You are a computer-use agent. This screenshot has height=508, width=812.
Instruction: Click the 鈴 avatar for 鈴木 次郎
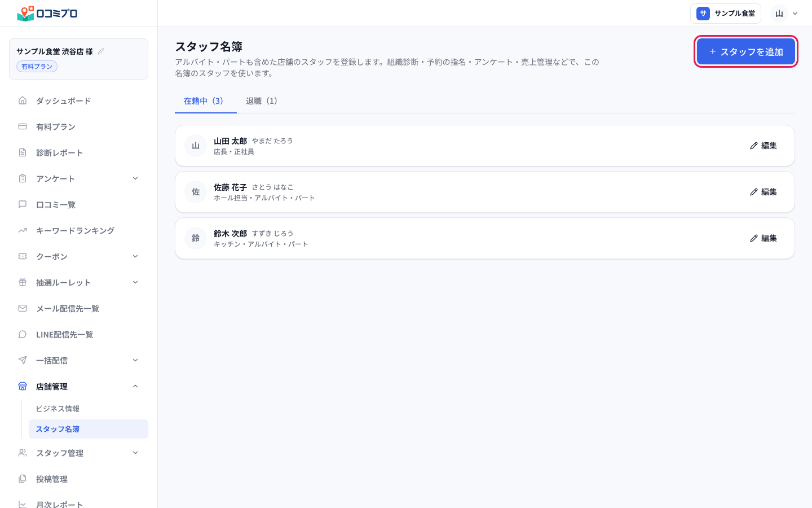[196, 238]
